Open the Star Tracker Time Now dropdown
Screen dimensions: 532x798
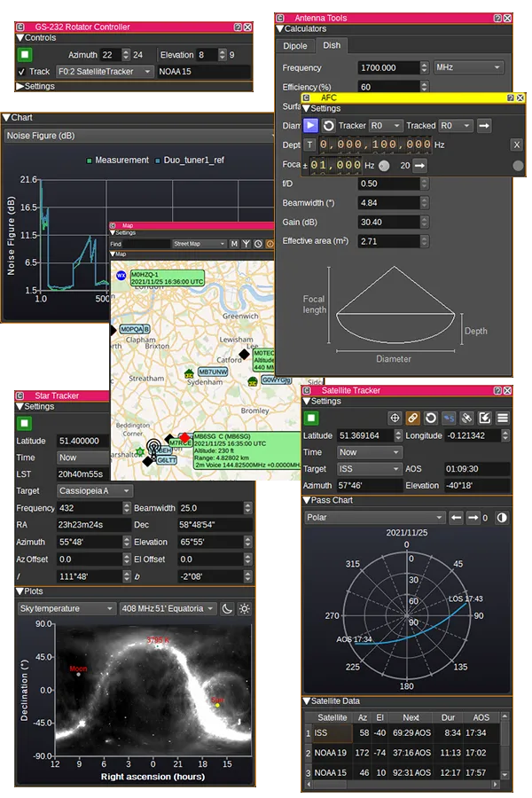83,458
